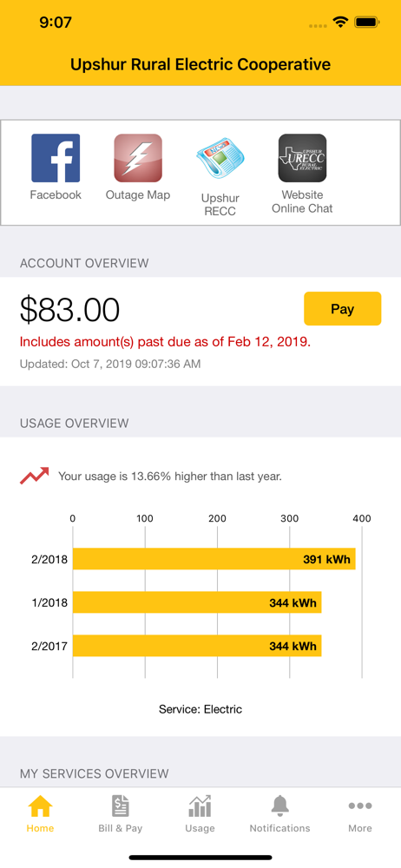Open the Facebook shortcut icon

point(56,158)
